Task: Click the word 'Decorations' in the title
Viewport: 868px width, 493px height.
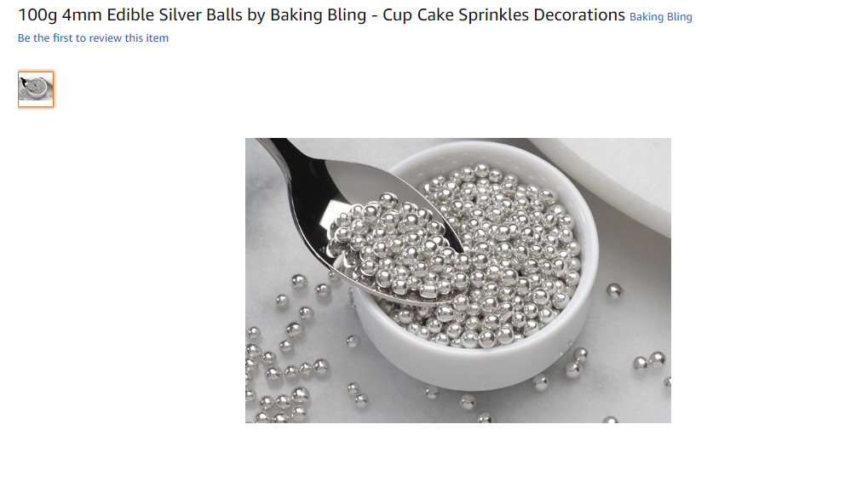Action: point(579,15)
